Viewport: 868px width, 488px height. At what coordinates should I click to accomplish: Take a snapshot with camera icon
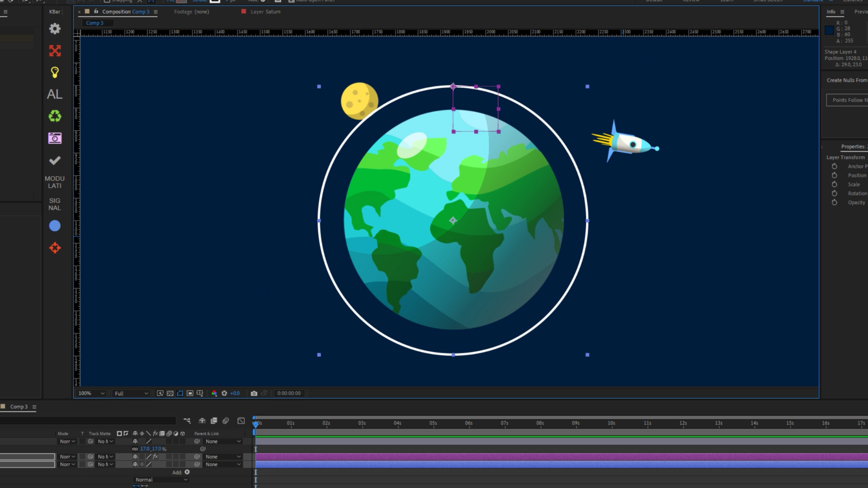pos(254,393)
